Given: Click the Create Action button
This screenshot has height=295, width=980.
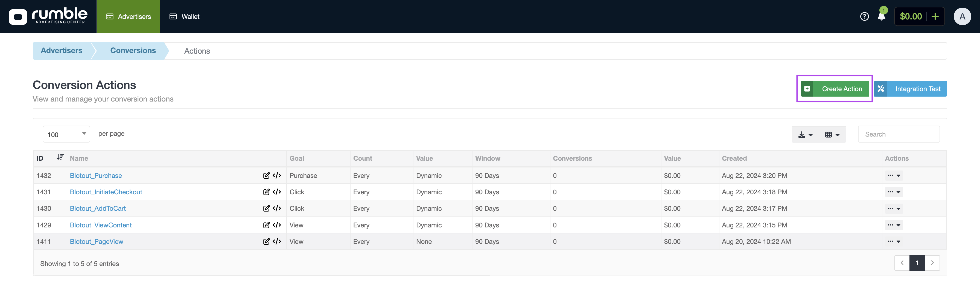Looking at the screenshot, I should 834,89.
